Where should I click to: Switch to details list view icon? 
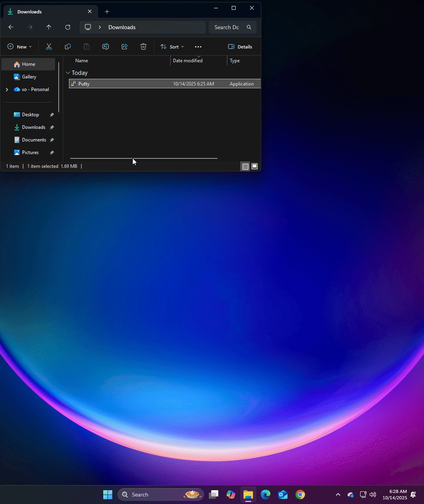point(245,166)
